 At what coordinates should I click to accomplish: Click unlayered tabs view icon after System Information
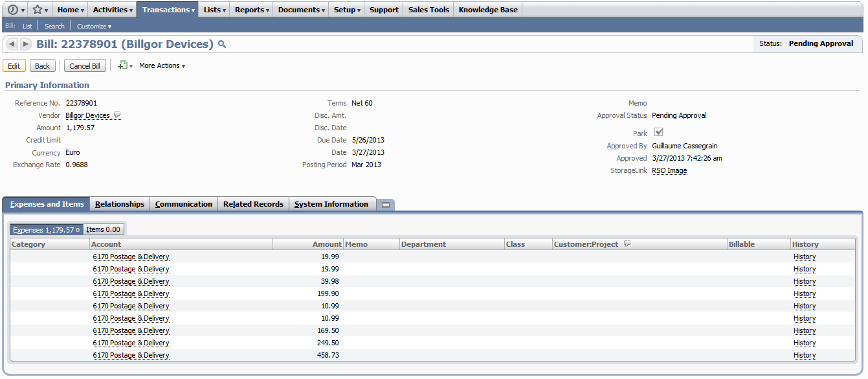click(385, 205)
